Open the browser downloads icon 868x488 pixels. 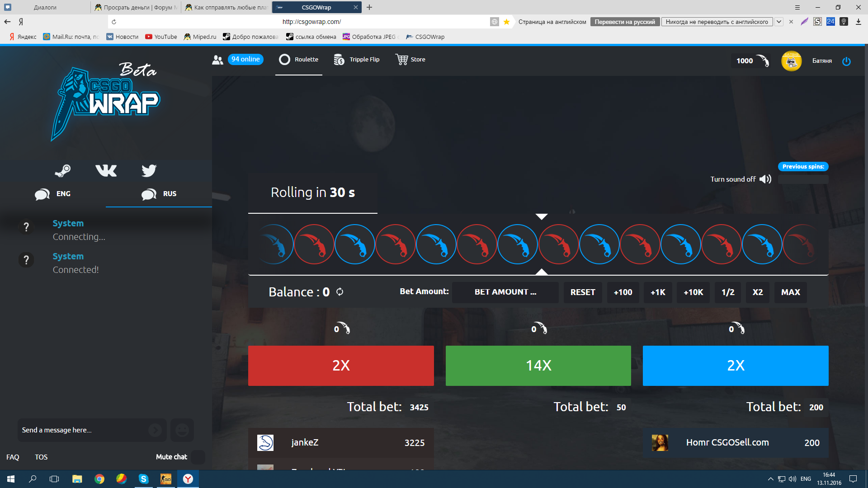pyautogui.click(x=858, y=22)
